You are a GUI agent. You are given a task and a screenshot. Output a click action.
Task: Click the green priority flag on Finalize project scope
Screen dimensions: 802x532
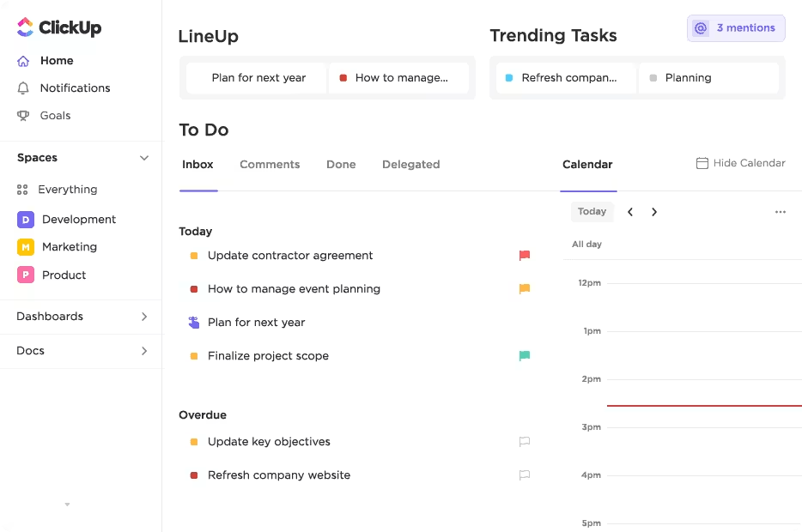coord(525,355)
